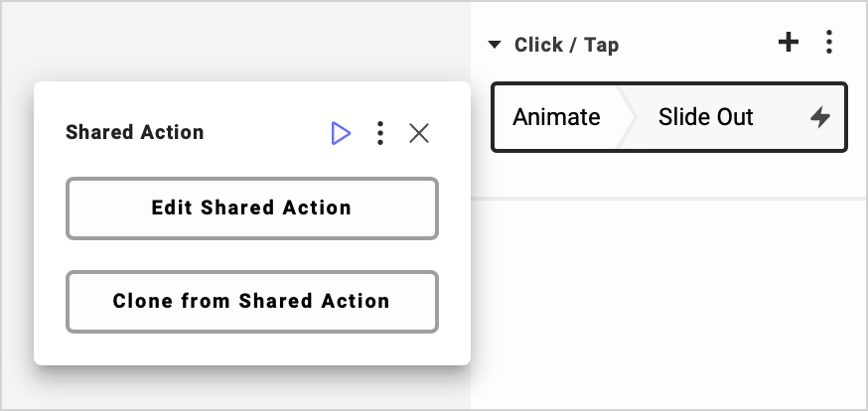The width and height of the screenshot is (868, 411).
Task: Collapse the Click / Tap section
Action: [495, 45]
